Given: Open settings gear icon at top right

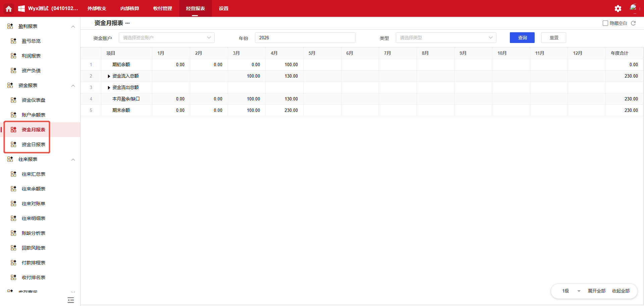Looking at the screenshot, I should 618,9.
